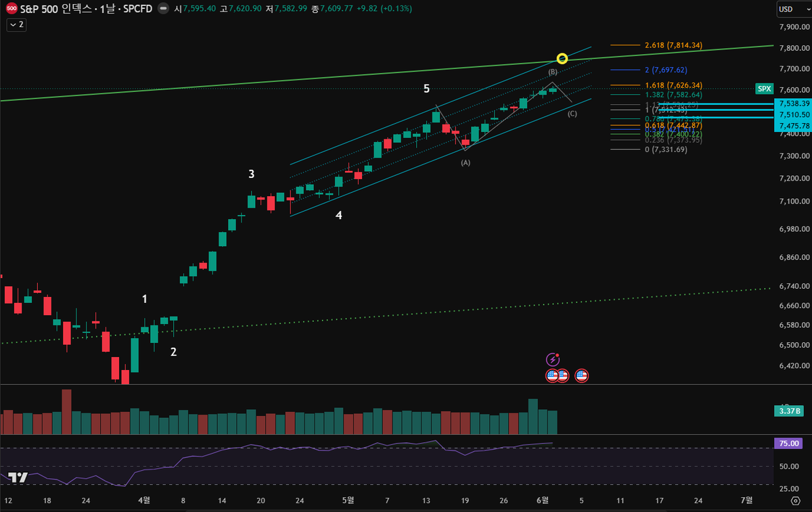The image size is (812, 512).
Task: Click the 7,510.50 cyan price label
Action: pos(794,114)
